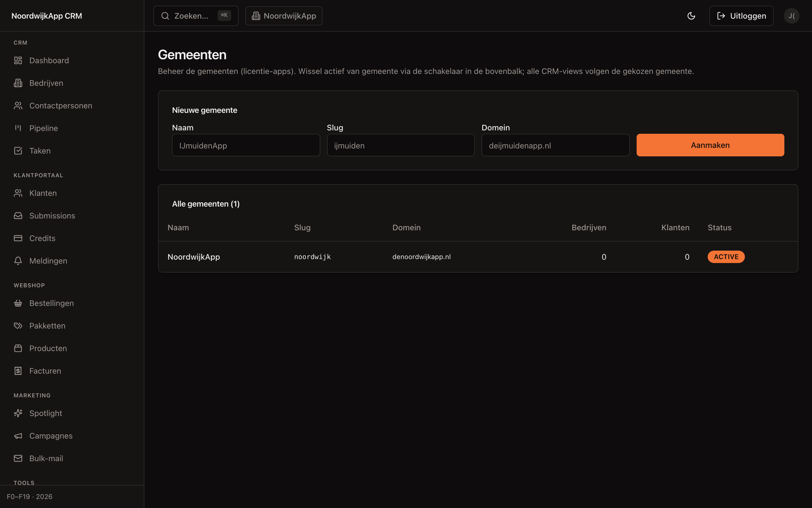Open the Dashboard page

(72, 60)
